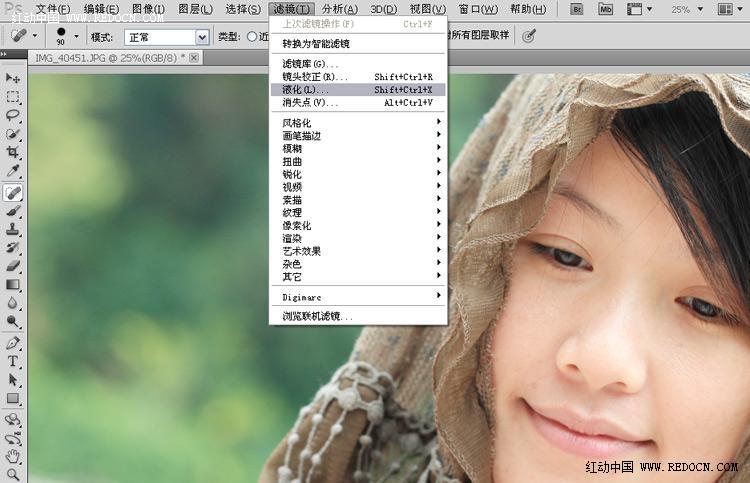Open the 窗口(W) menu
Viewport: 750px width, 483px height.
click(478, 9)
